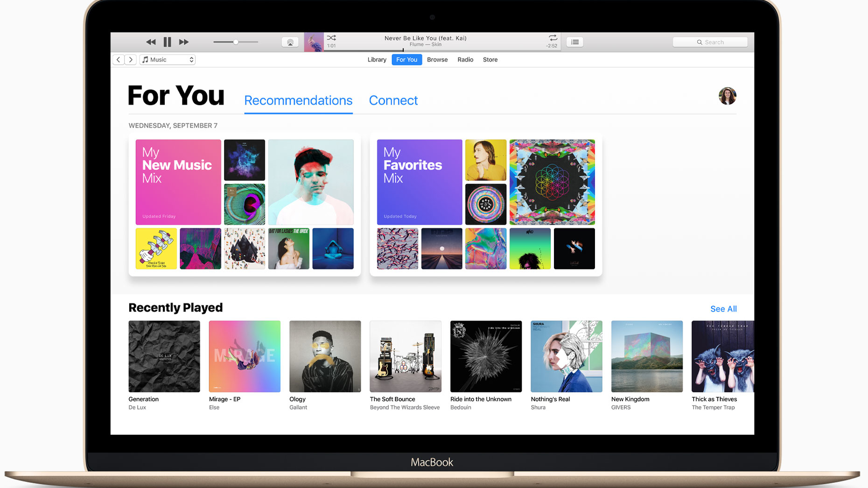Open the Coldplay kaleidoscope album in Favorites
The height and width of the screenshot is (488, 868).
(x=552, y=182)
